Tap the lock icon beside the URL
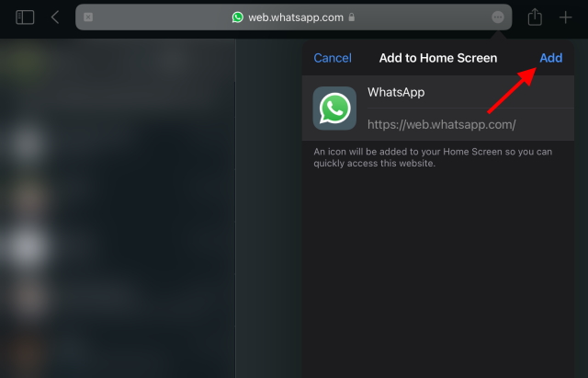Viewport: 588px width, 378px height. tap(352, 17)
